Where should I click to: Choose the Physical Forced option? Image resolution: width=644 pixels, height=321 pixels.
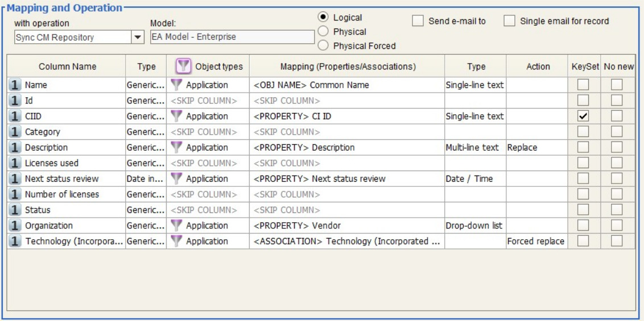(x=323, y=45)
